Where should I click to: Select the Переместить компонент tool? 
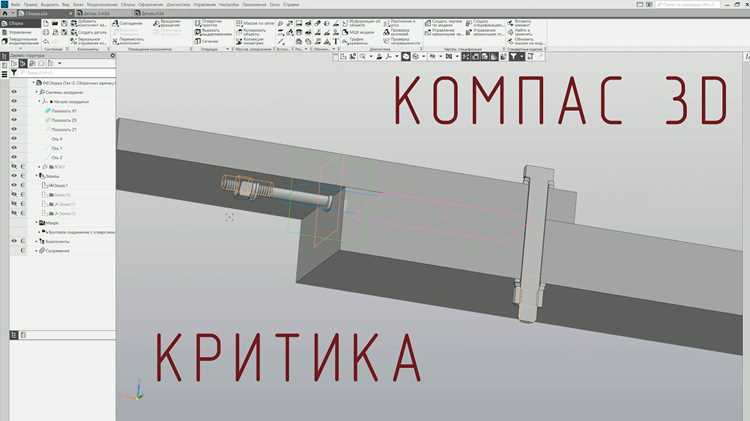pyautogui.click(x=128, y=41)
